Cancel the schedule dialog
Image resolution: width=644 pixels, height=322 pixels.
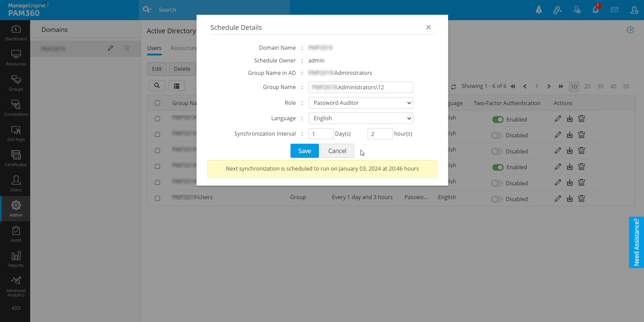(337, 151)
